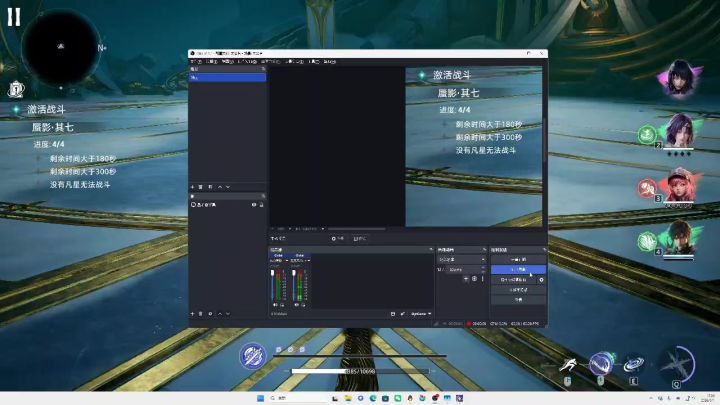Open the Windows Start menu
The image size is (720, 405).
click(260, 398)
